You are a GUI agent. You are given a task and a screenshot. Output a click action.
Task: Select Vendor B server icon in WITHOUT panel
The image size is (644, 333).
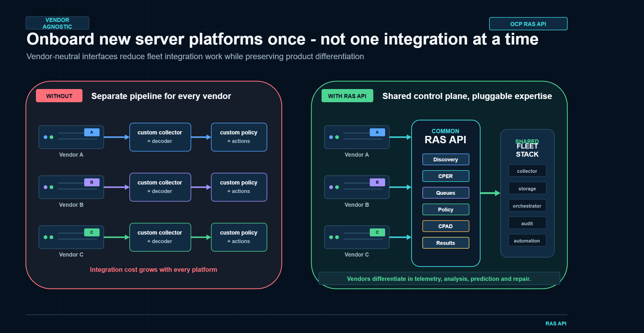(71, 187)
